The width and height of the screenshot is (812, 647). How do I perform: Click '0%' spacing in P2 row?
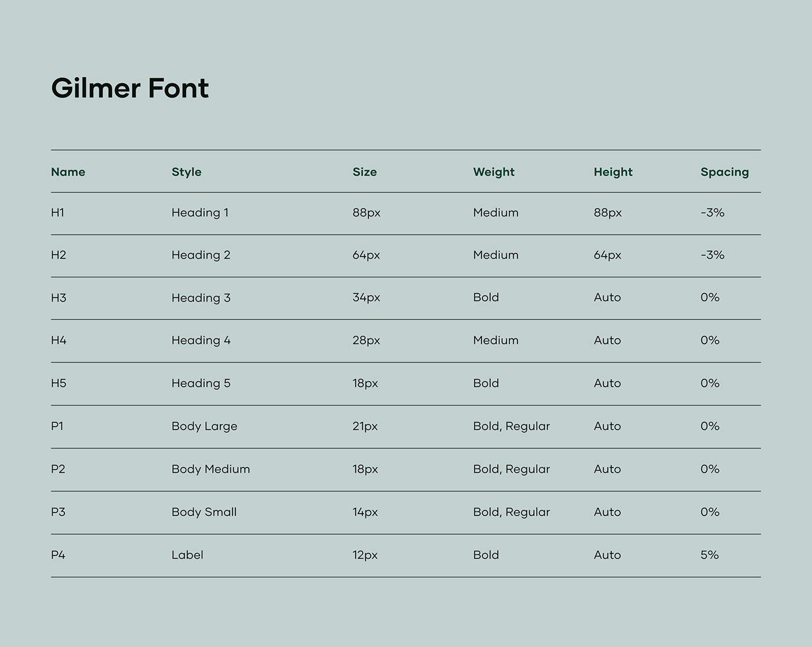coord(710,469)
